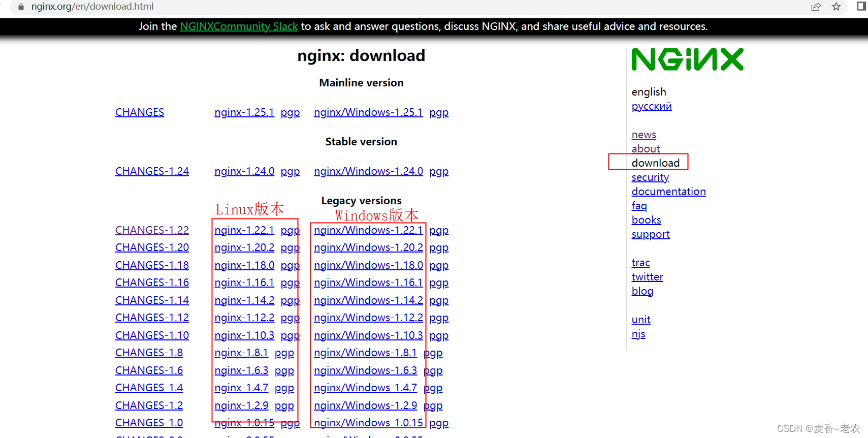The height and width of the screenshot is (438, 868).
Task: Click the site lock icon in address bar
Action: [21, 7]
